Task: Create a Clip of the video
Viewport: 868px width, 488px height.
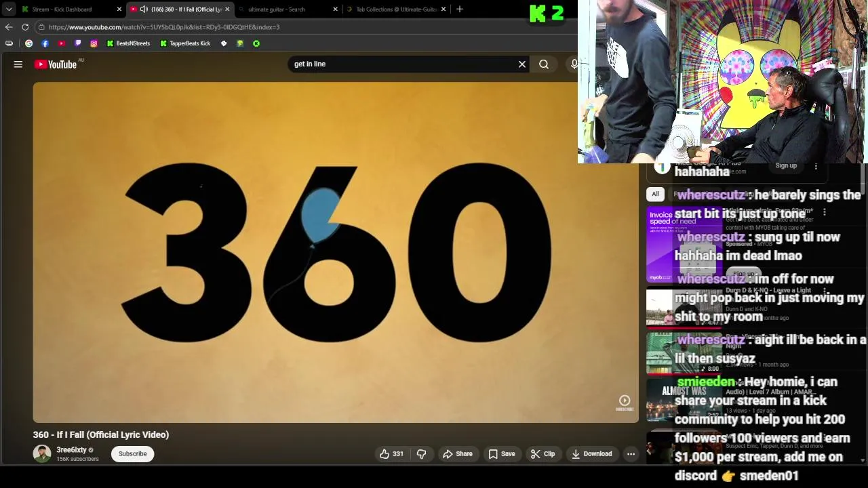Action: point(542,454)
